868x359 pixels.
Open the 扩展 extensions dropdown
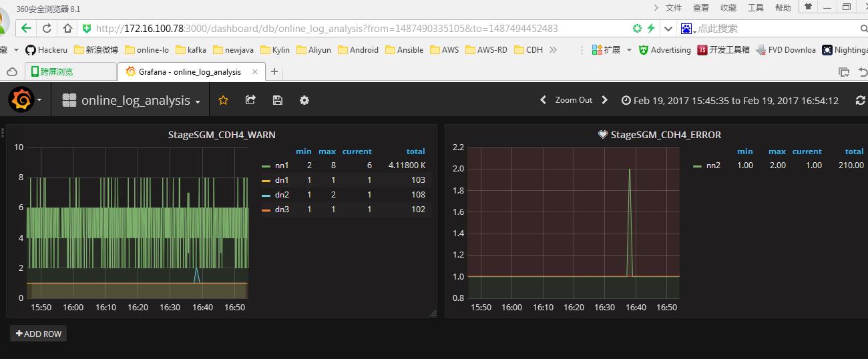[x=612, y=50]
